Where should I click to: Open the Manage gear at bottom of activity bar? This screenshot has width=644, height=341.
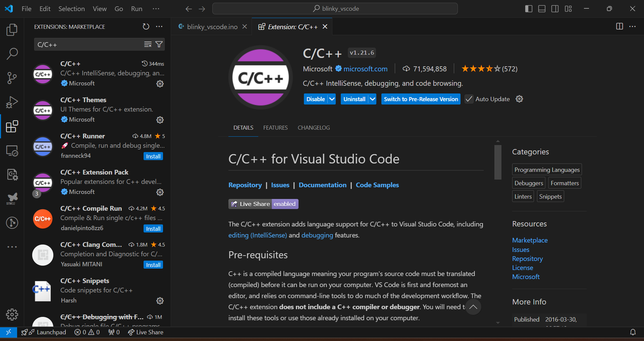(12, 314)
